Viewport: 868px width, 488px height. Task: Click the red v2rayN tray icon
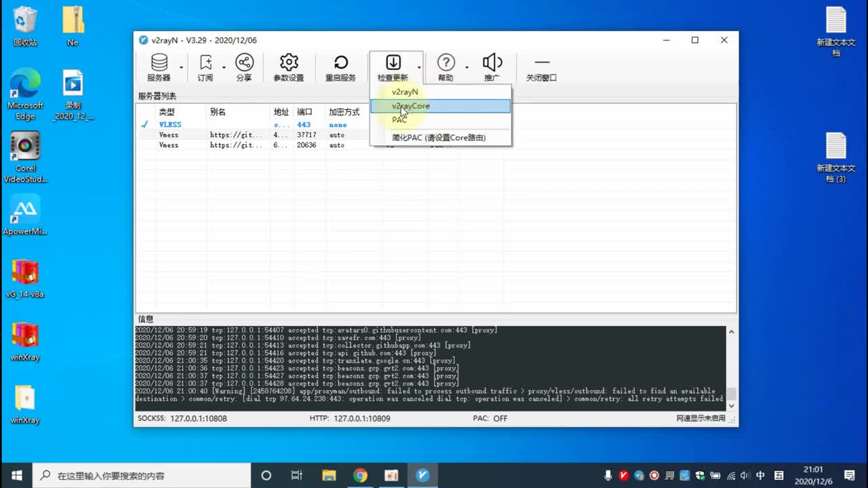pos(623,475)
